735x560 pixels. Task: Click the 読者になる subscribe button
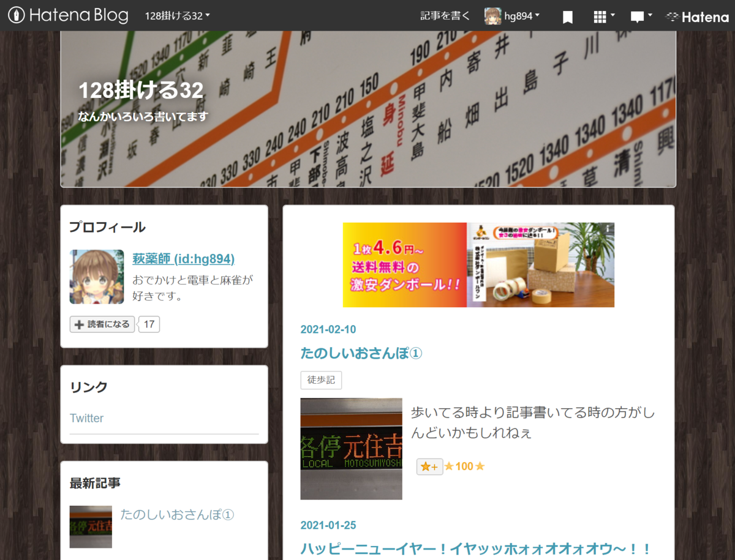(x=102, y=324)
